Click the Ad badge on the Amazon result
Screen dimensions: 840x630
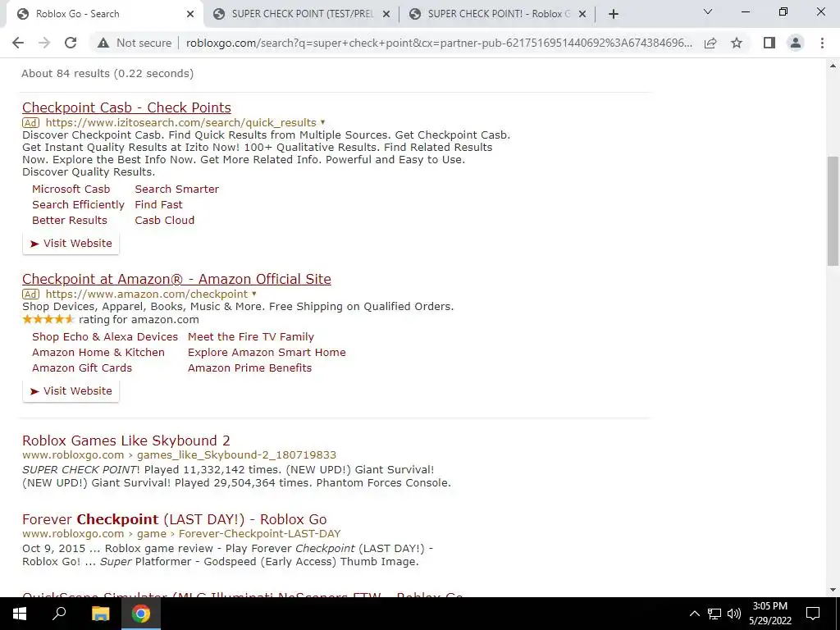tap(30, 294)
